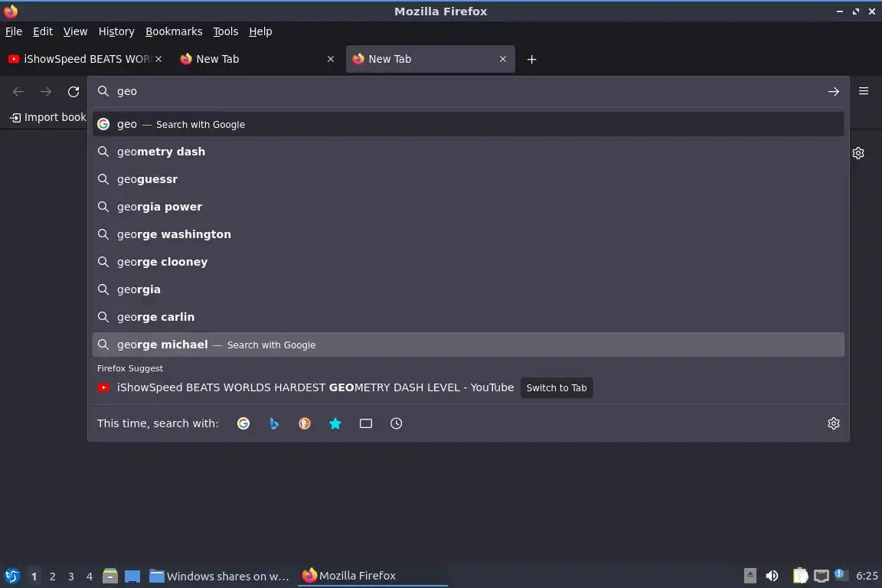
Task: Adjust volume from tray speaker icon
Action: pos(773,576)
